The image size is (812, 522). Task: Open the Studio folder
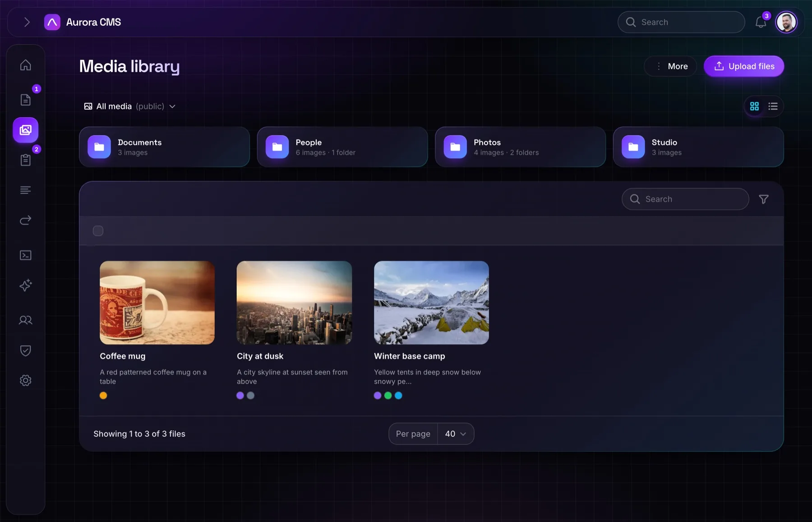point(698,147)
